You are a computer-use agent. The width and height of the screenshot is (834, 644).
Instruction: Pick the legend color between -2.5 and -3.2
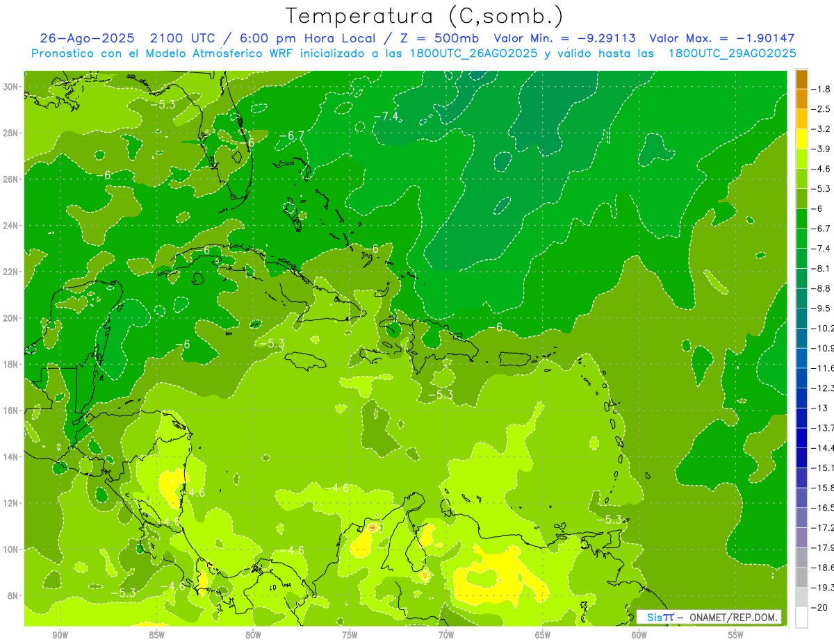(x=801, y=119)
